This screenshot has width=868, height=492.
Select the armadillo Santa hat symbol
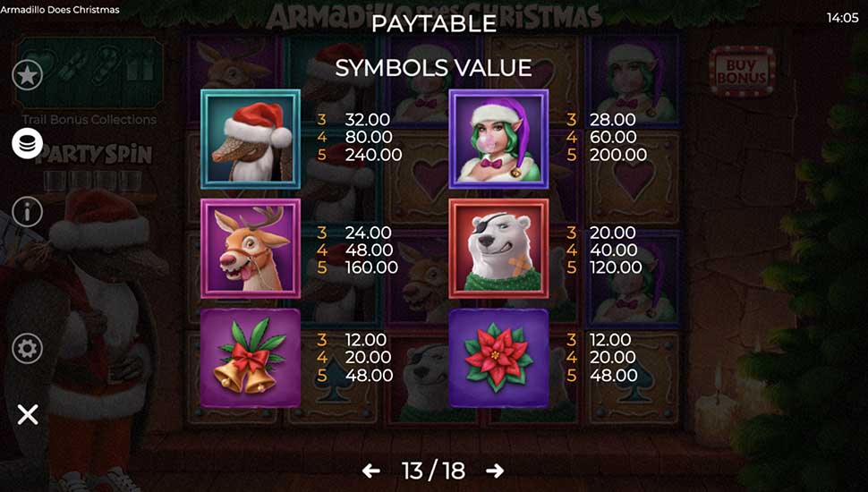point(251,140)
